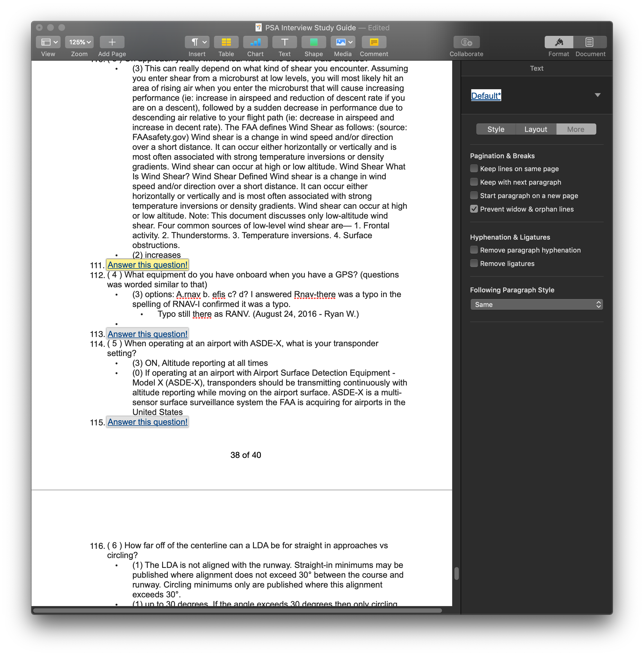
Task: Enable Keep lines on same page
Action: coord(474,168)
